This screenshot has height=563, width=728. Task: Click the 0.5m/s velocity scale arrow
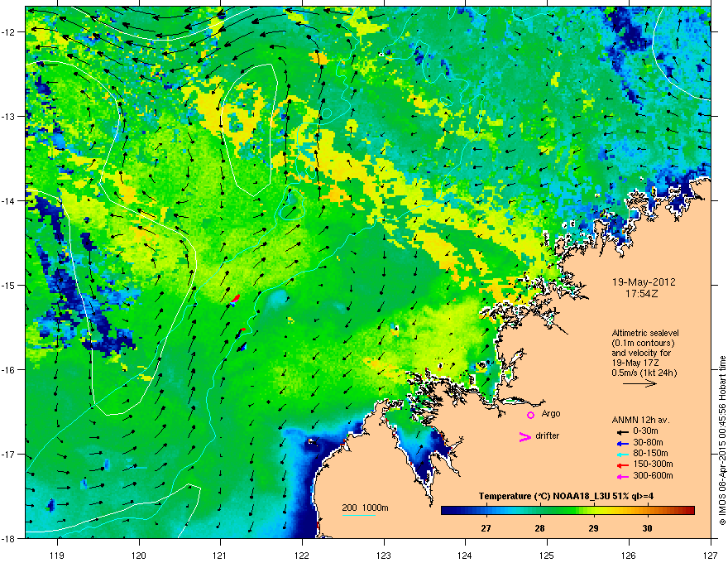click(639, 383)
